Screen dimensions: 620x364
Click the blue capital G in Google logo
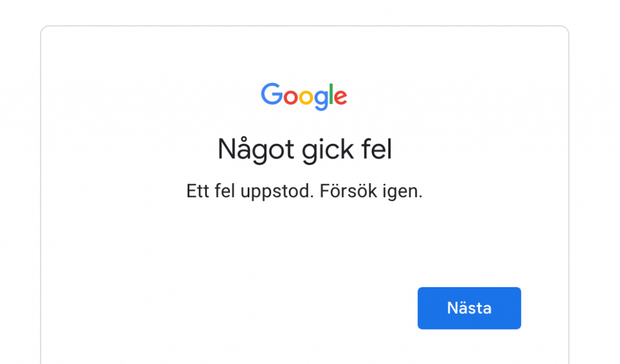(x=272, y=94)
